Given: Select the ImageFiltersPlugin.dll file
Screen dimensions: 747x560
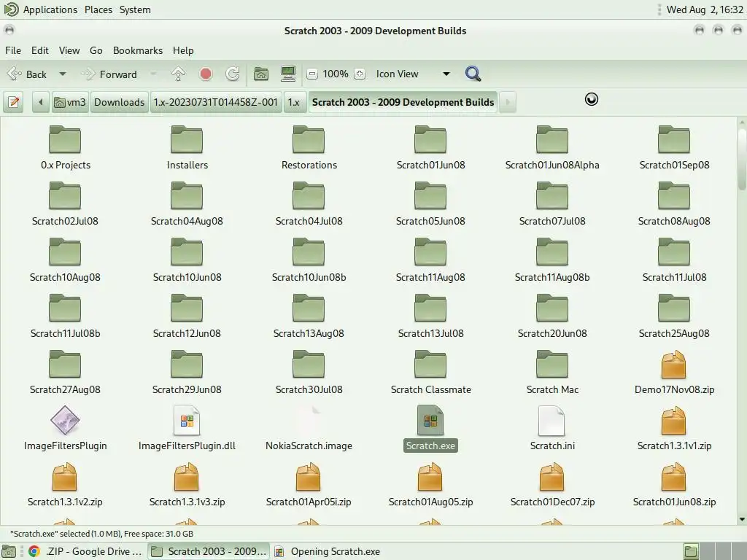Looking at the screenshot, I should [187, 429].
